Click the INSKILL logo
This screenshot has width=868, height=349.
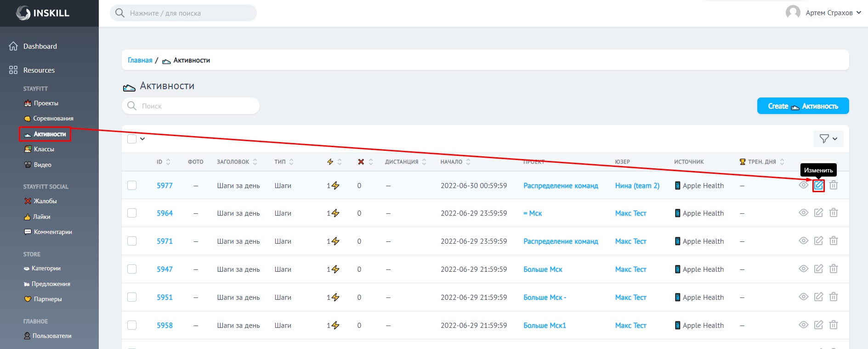(x=43, y=13)
